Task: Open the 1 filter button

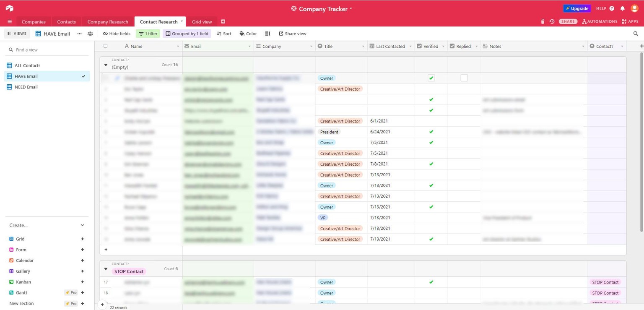Action: 148,34
